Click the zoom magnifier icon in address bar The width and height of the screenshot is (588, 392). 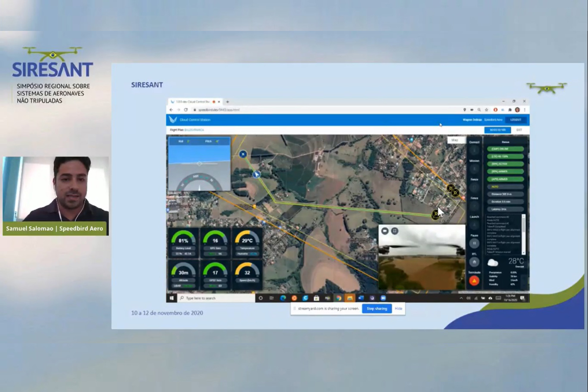tap(479, 110)
